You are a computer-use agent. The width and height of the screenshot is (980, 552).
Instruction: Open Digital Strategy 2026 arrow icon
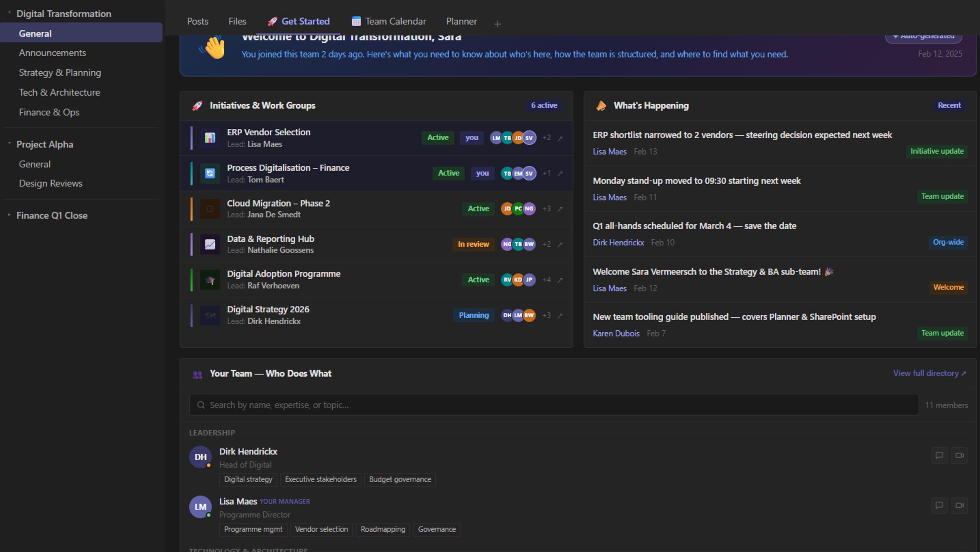[x=560, y=316]
